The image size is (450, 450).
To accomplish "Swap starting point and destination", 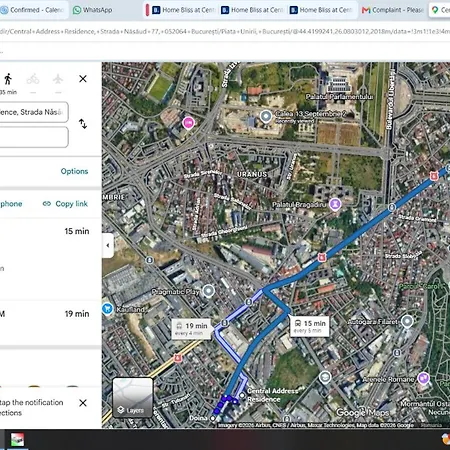I will click(x=83, y=124).
